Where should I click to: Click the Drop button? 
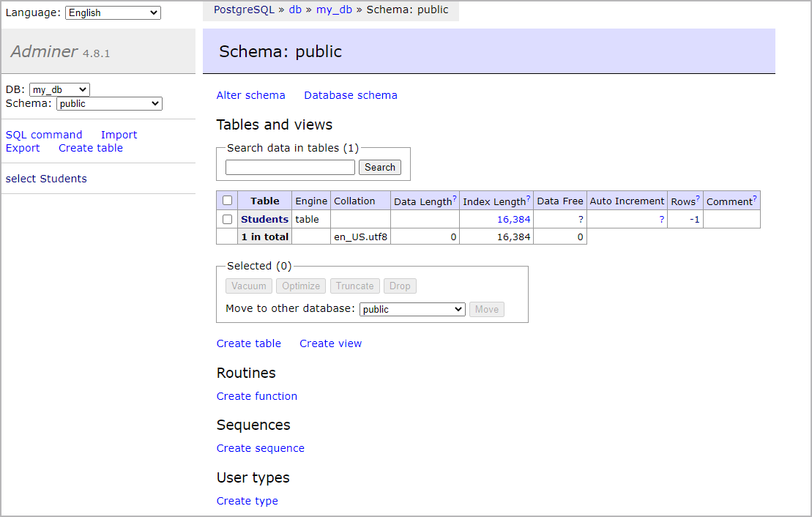point(400,286)
